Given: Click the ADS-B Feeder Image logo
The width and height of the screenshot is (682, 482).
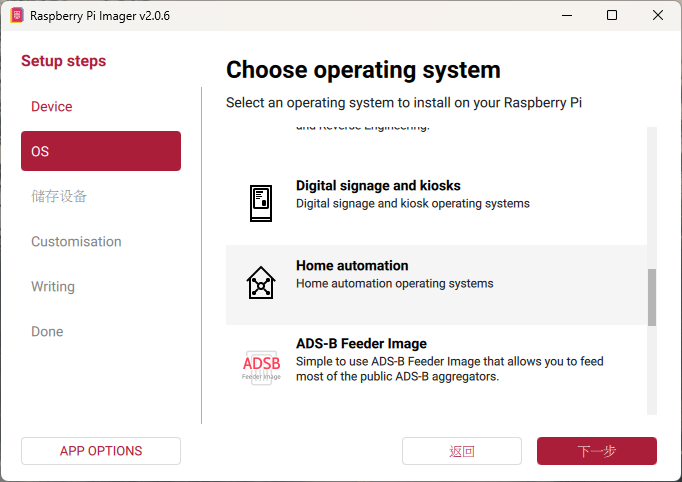Looking at the screenshot, I should (261, 365).
